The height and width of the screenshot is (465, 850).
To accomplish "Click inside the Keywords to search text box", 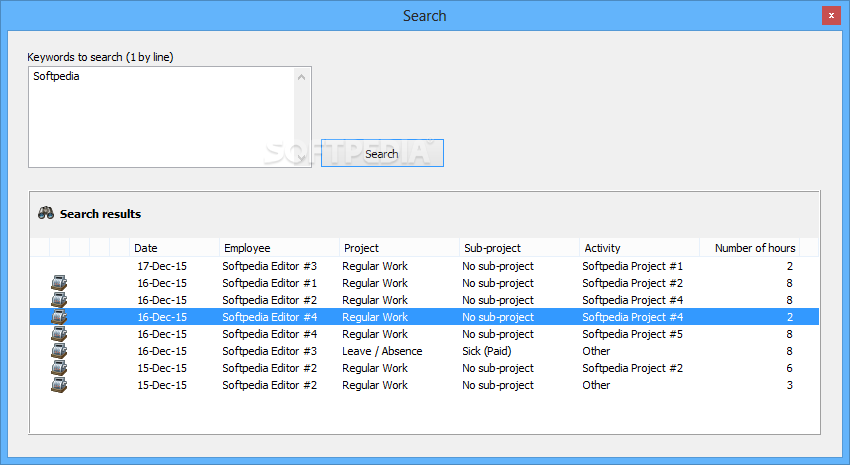I will click(162, 117).
